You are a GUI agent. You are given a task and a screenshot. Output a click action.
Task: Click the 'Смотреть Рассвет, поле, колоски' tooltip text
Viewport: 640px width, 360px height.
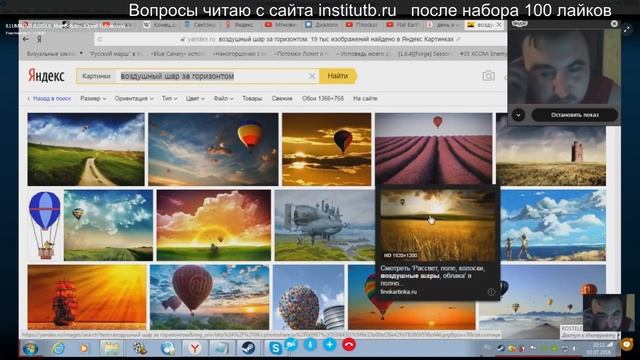433,276
